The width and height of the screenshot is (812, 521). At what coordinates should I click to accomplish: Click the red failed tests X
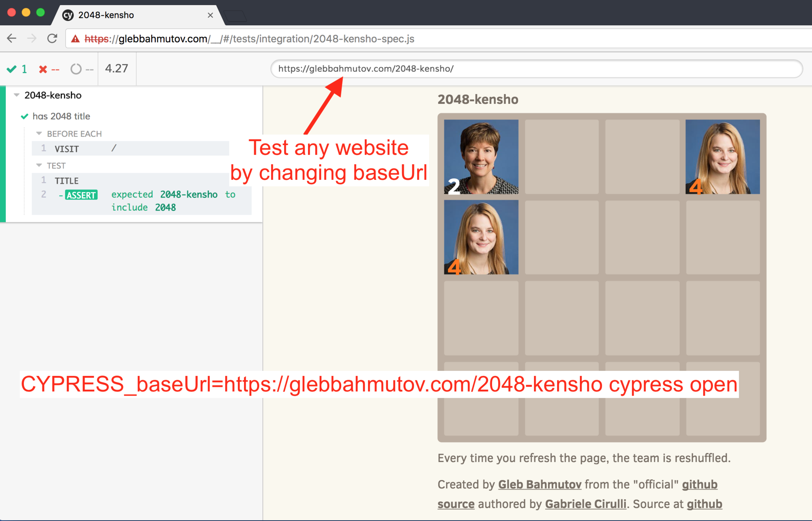coord(43,69)
